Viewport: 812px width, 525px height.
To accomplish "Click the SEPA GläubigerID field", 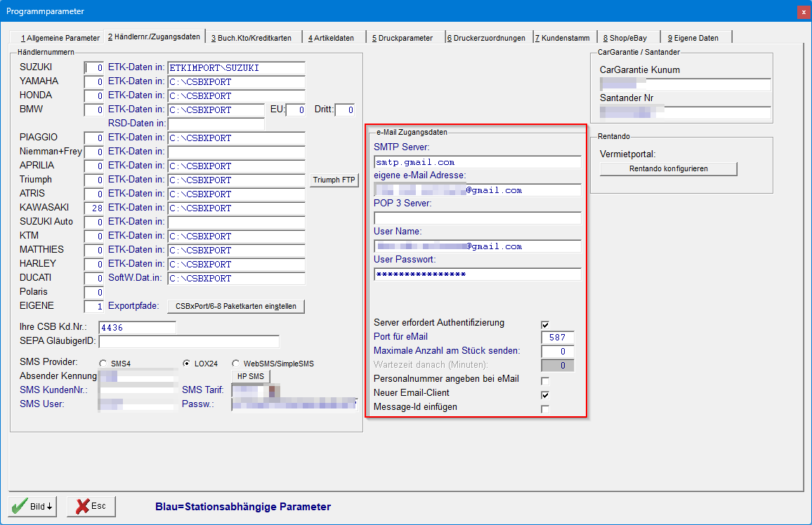I will click(x=189, y=341).
